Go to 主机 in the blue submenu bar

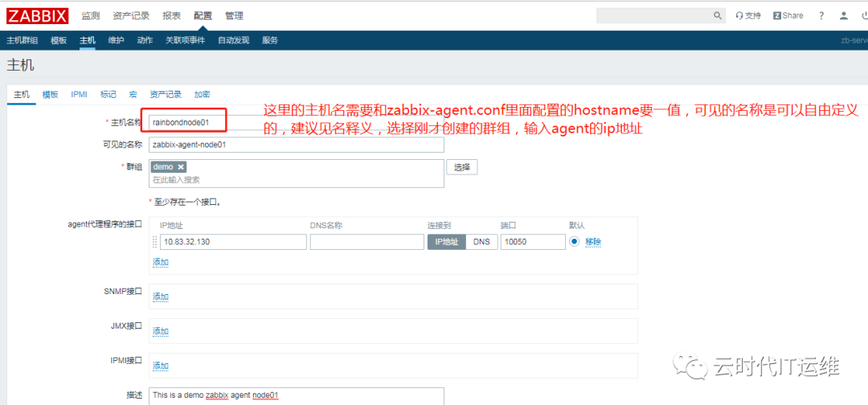[x=88, y=40]
